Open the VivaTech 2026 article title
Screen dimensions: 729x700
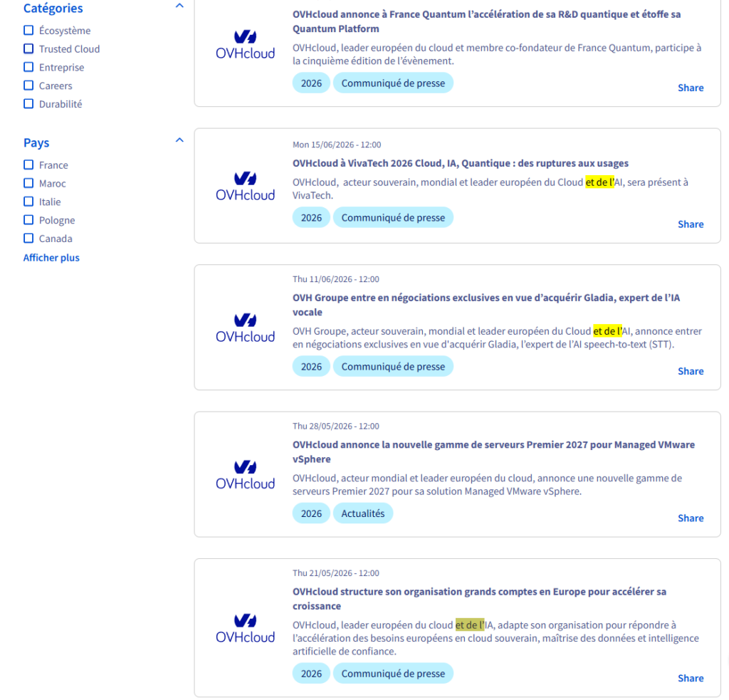click(461, 163)
